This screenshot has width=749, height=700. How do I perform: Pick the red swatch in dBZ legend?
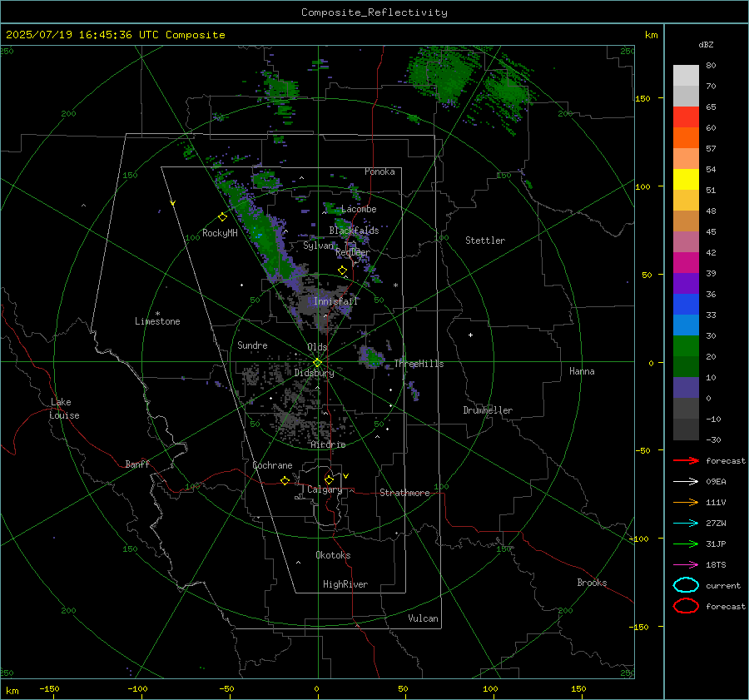pyautogui.click(x=686, y=117)
